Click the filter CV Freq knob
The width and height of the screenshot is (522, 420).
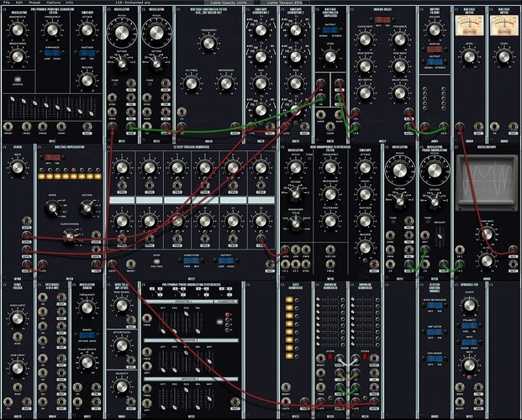191,83
